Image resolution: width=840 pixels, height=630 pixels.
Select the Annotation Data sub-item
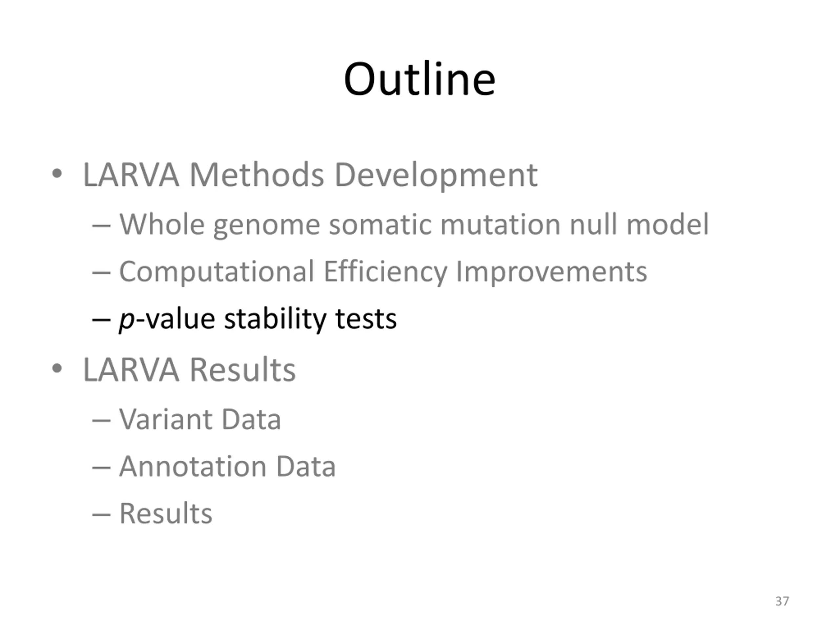(x=227, y=466)
